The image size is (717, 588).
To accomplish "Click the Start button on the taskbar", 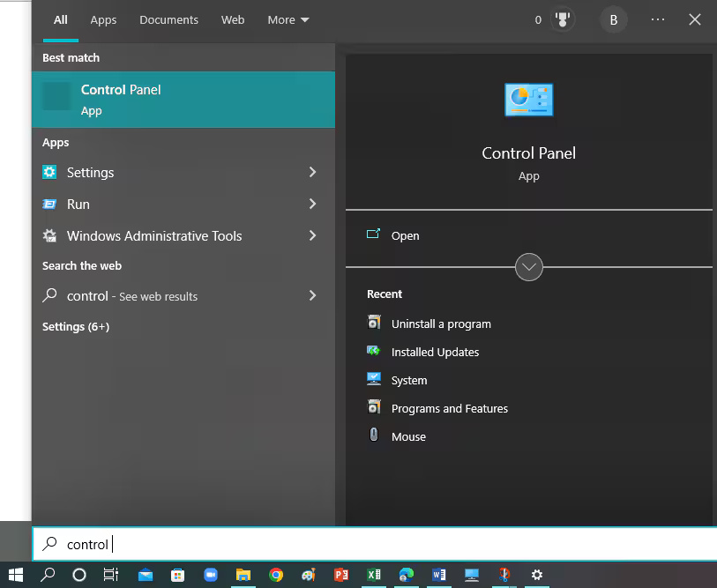I will 15,575.
